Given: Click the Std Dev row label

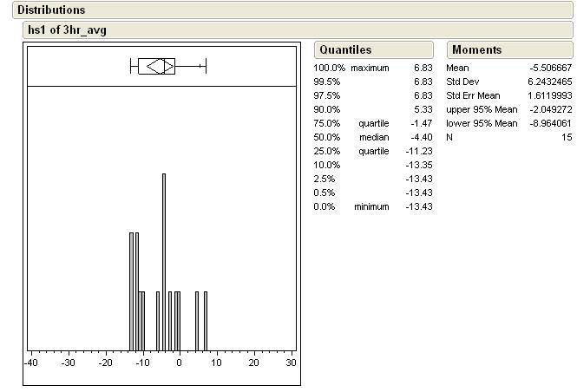Looking at the screenshot, I should click(463, 82).
